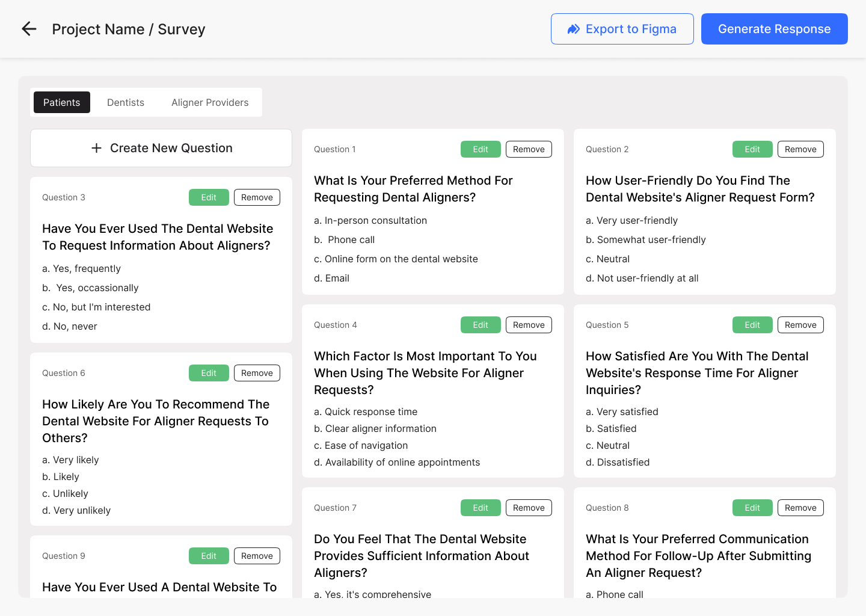Edit Question 5
Image resolution: width=866 pixels, height=616 pixels.
coord(752,325)
